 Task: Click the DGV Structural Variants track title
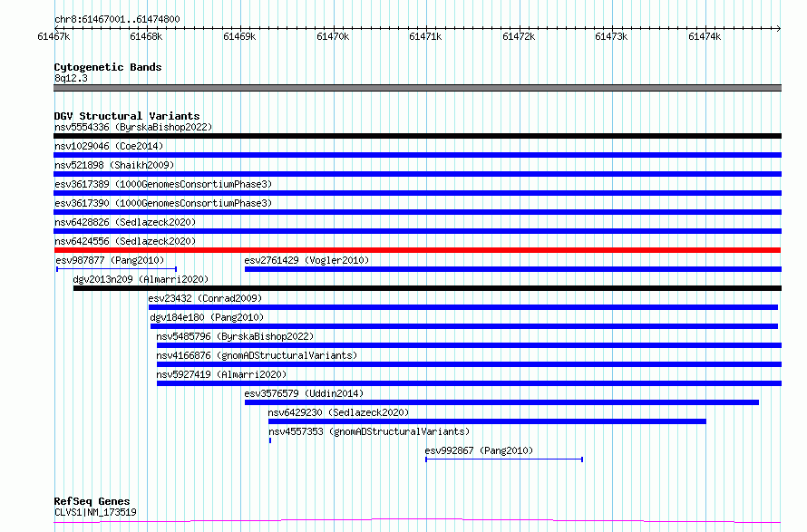[127, 116]
